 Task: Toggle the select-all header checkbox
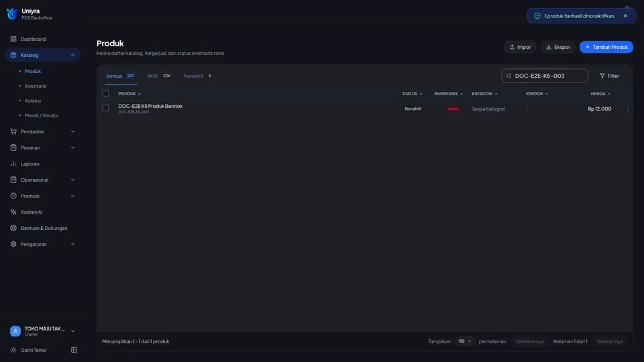pyautogui.click(x=105, y=93)
